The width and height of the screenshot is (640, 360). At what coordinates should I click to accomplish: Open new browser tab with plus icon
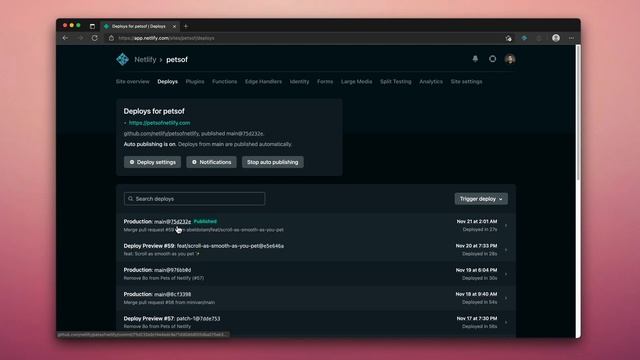click(186, 26)
